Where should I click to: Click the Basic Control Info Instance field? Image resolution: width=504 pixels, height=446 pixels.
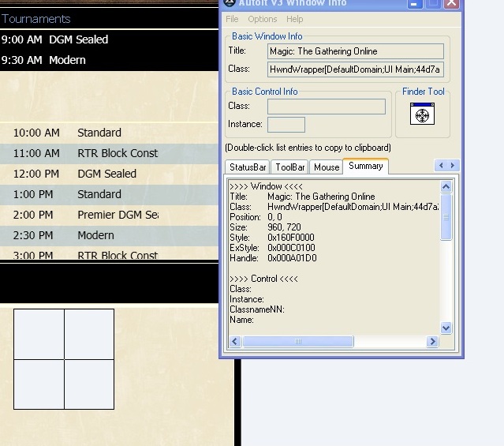[x=286, y=125]
